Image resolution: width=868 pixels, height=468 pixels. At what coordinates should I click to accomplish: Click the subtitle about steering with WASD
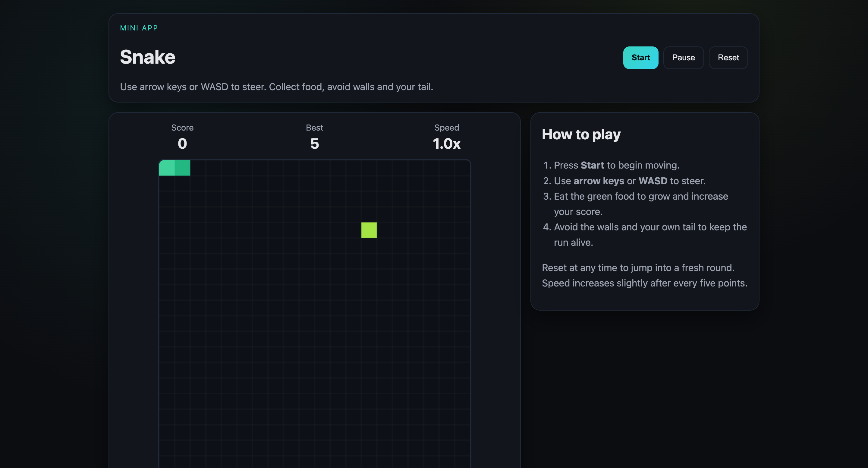pyautogui.click(x=276, y=87)
